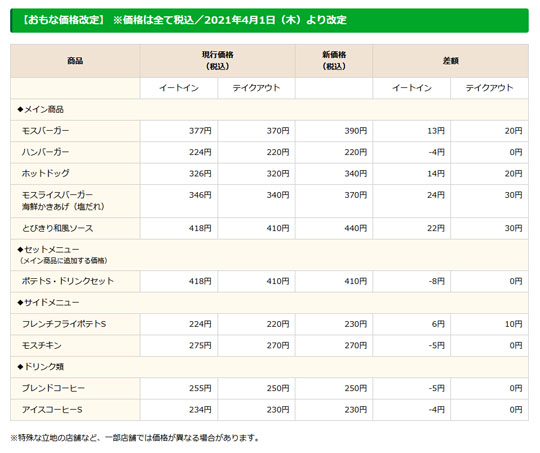Click the ◆メイン商品 section row
Image resolution: width=540 pixels, height=453 pixels.
coord(269,110)
